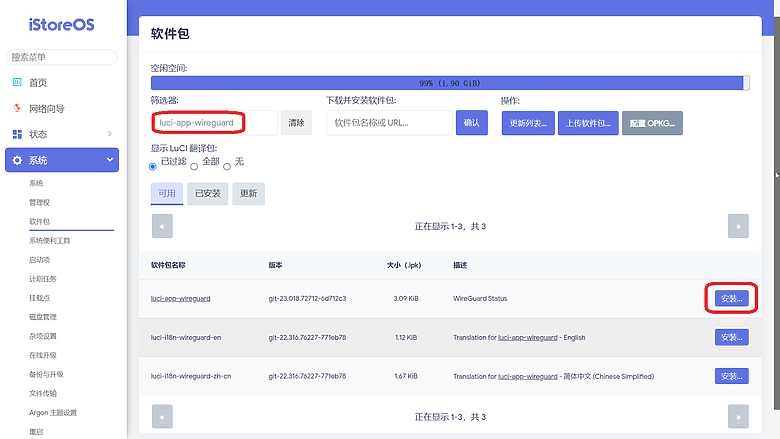The height and width of the screenshot is (439, 780).
Task: Open Argon 主题设置 submenu item
Action: pos(53,413)
